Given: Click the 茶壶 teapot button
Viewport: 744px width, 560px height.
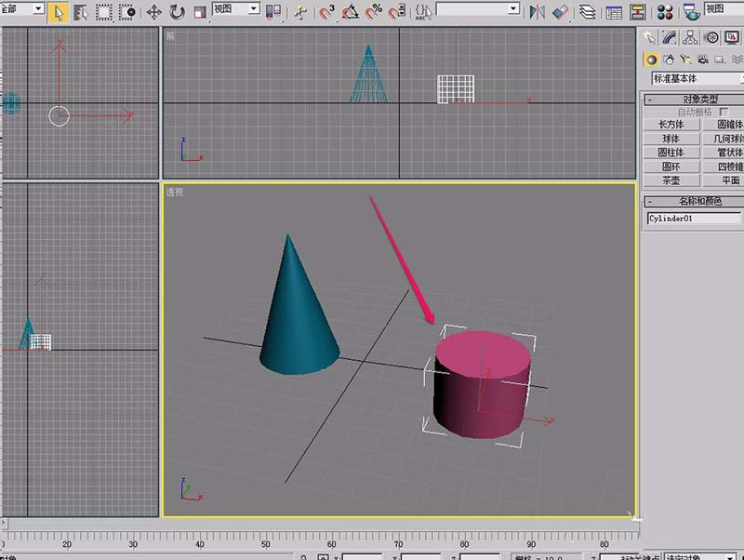Looking at the screenshot, I should (671, 180).
